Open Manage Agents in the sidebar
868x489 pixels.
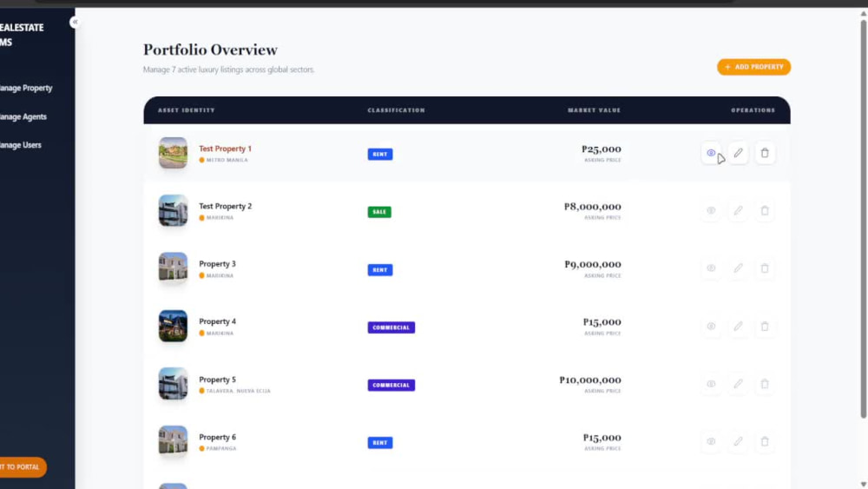coord(23,117)
